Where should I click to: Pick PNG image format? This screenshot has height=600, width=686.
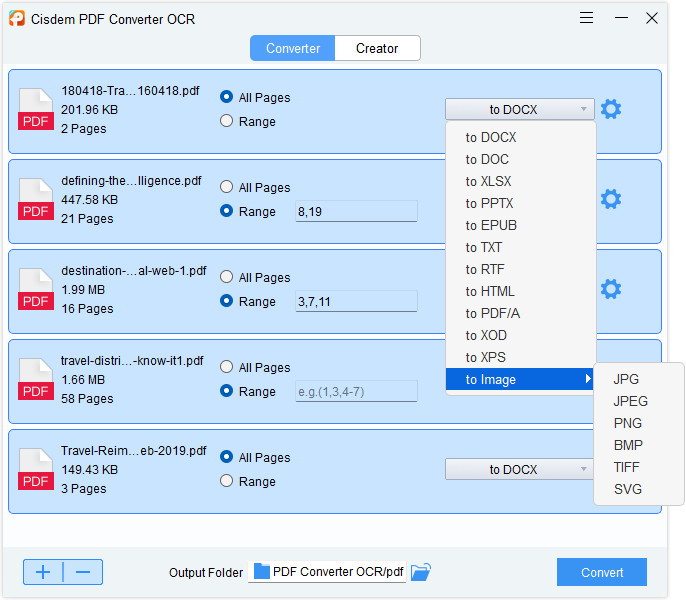tap(639, 423)
